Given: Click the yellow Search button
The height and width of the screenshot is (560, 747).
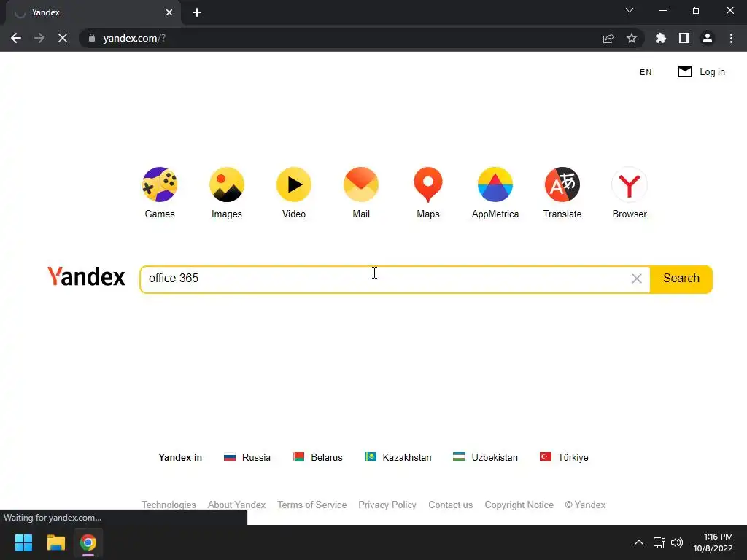Looking at the screenshot, I should (x=681, y=279).
